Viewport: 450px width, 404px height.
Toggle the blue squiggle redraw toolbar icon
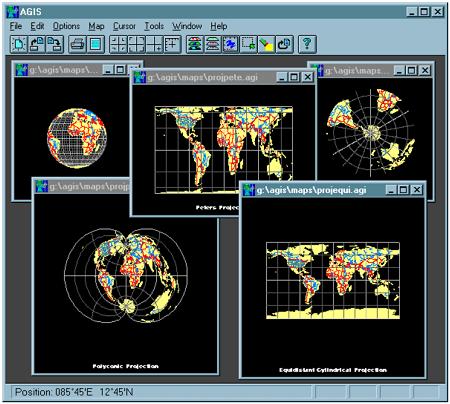[231, 44]
